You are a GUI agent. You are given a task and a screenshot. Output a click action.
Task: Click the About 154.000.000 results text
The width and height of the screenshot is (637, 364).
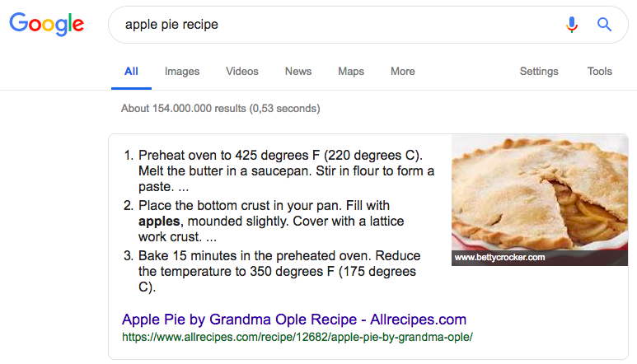tap(220, 108)
